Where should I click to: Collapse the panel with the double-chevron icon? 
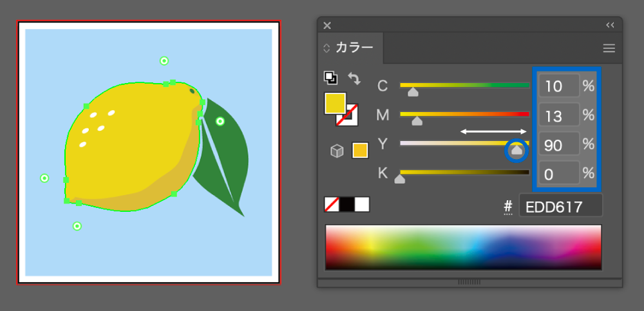[610, 26]
